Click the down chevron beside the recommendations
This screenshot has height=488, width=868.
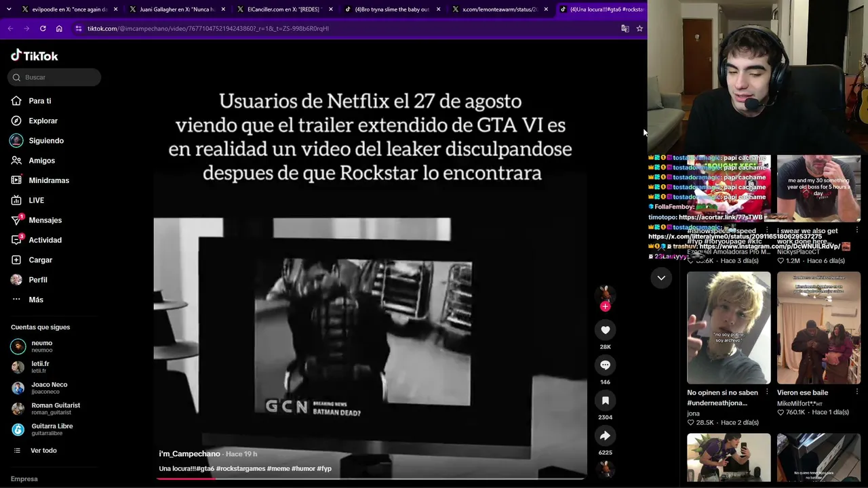coord(661,278)
